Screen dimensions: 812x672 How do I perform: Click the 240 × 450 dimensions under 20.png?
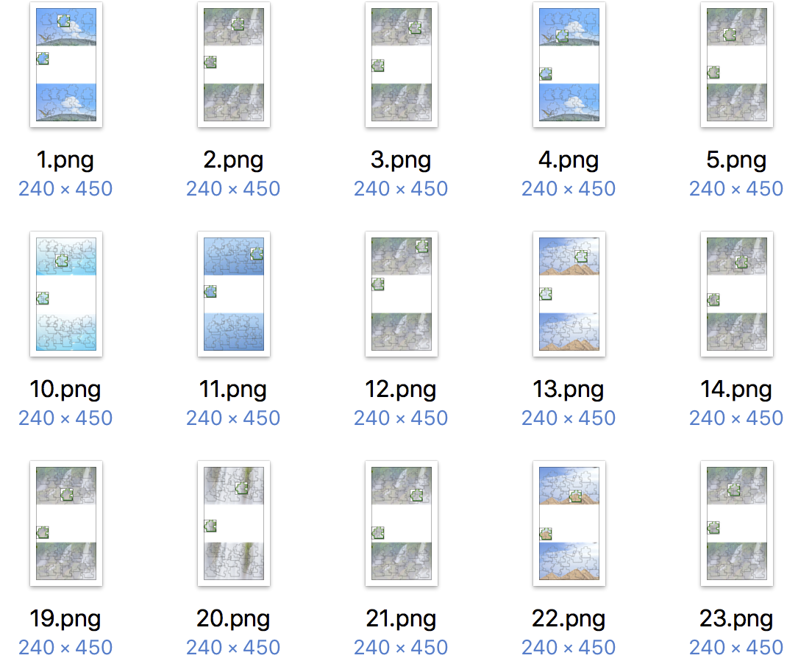coord(233,648)
